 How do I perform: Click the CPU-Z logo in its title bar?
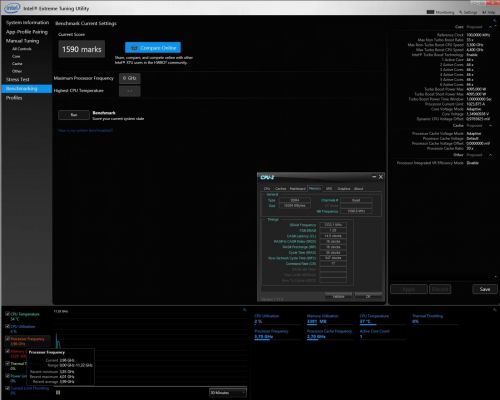[267, 177]
